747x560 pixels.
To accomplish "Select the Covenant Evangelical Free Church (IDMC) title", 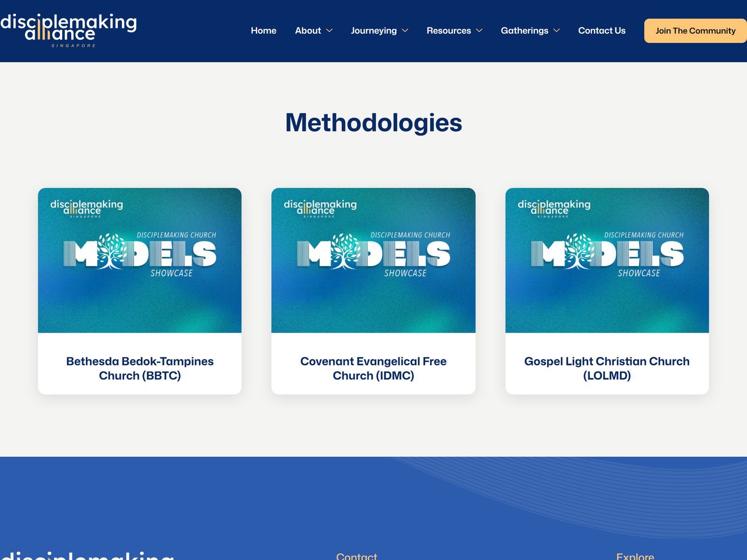I will click(x=373, y=368).
